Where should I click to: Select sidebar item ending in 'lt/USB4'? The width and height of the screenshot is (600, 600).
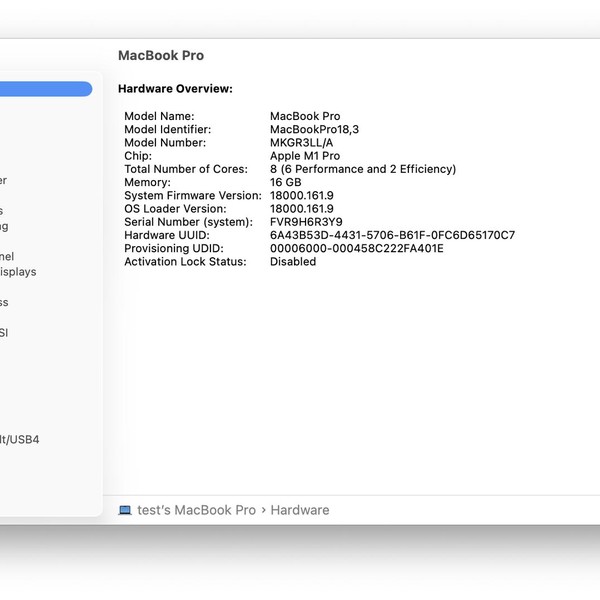[20, 439]
